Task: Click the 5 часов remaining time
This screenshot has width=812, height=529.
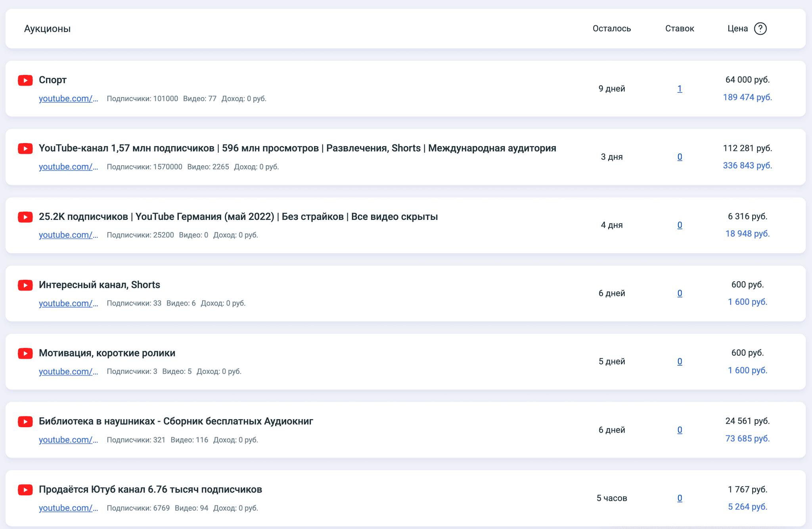Action: point(612,498)
